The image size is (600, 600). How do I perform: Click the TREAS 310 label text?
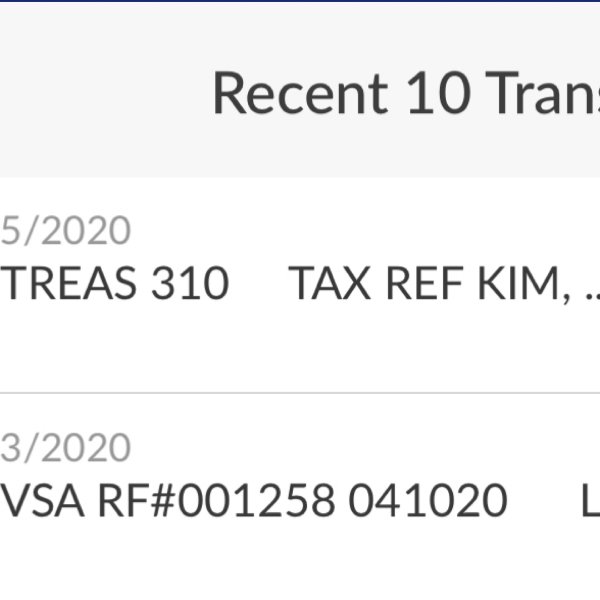(115, 285)
